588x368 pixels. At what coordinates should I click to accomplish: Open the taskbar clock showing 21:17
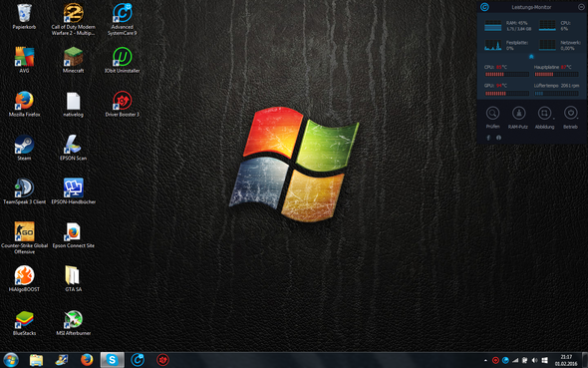(x=566, y=360)
